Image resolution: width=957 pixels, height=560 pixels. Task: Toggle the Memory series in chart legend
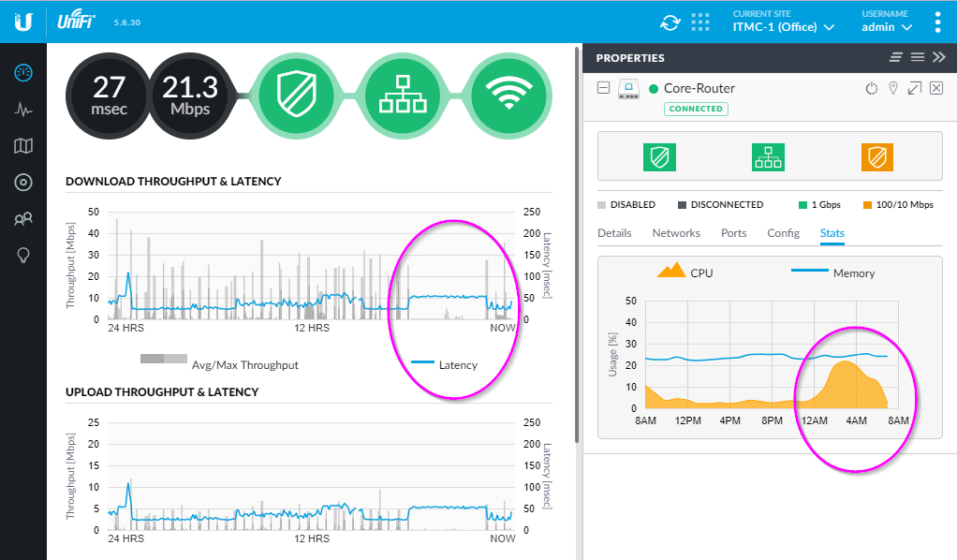click(832, 273)
